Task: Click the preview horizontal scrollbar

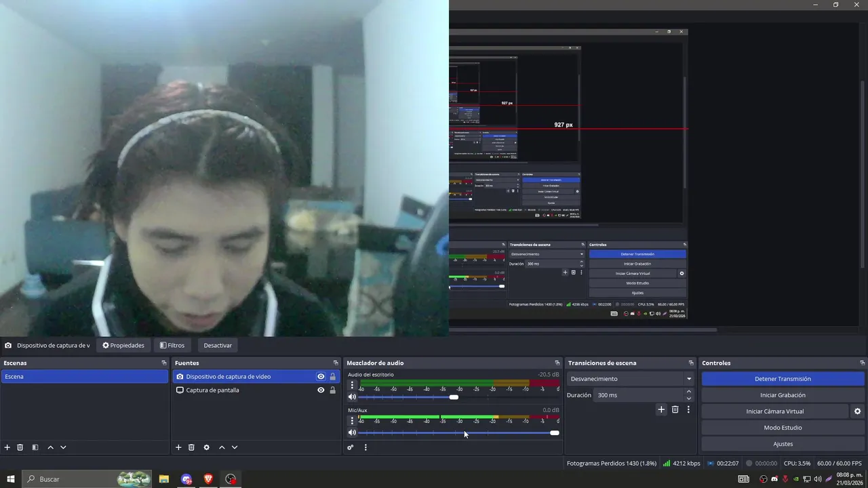Action: point(583,330)
